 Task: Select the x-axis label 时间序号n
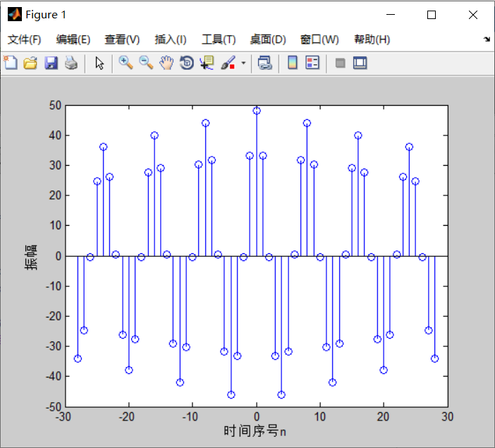tap(255, 431)
